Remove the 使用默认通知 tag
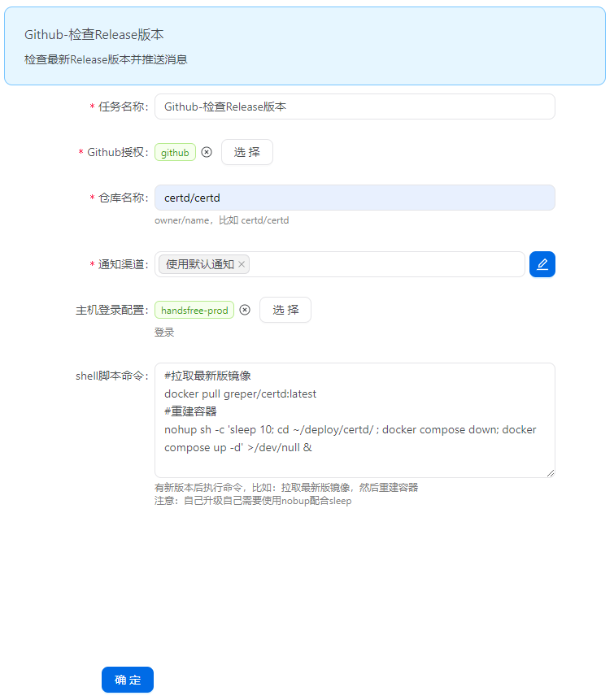 242,264
